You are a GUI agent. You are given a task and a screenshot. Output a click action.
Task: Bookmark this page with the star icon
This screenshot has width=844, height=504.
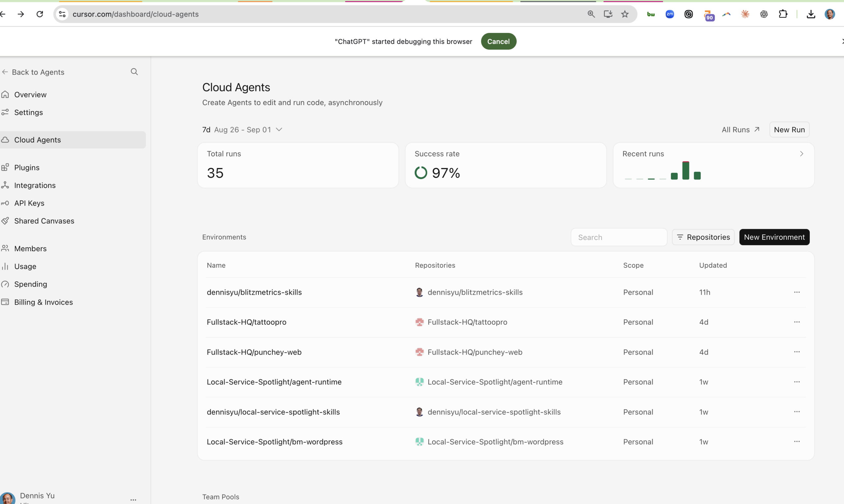625,14
